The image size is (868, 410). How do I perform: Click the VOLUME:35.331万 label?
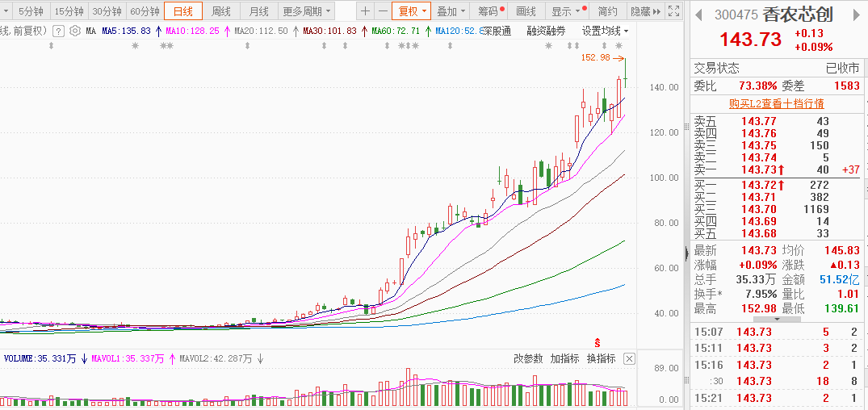(40, 358)
